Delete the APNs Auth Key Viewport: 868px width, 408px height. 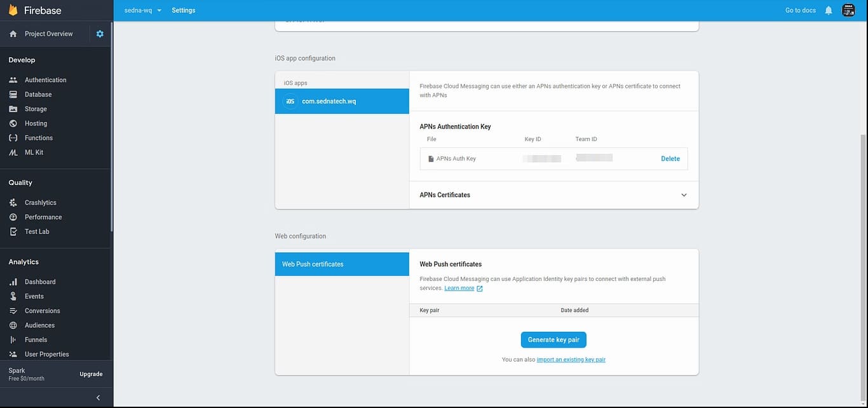click(x=670, y=159)
